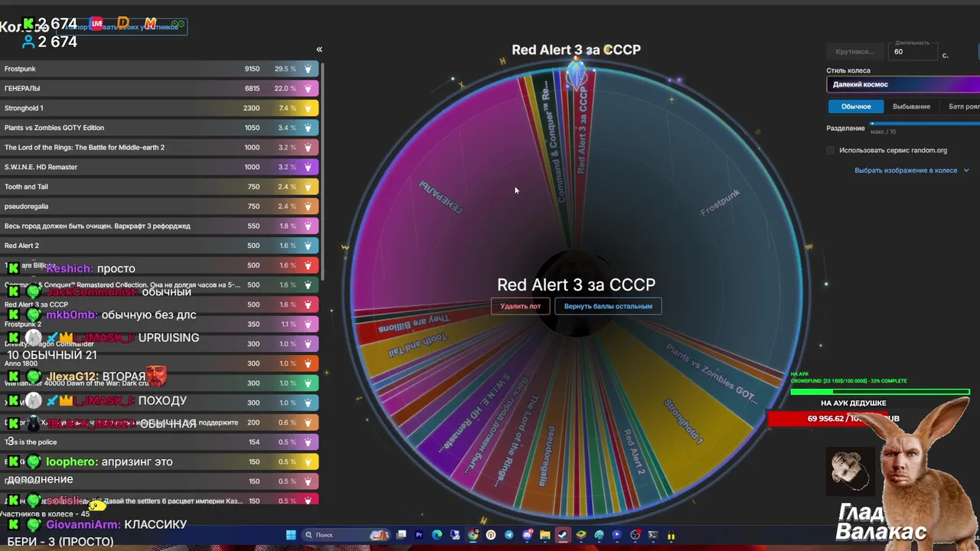Open File Explorer from the taskbar

(x=544, y=535)
